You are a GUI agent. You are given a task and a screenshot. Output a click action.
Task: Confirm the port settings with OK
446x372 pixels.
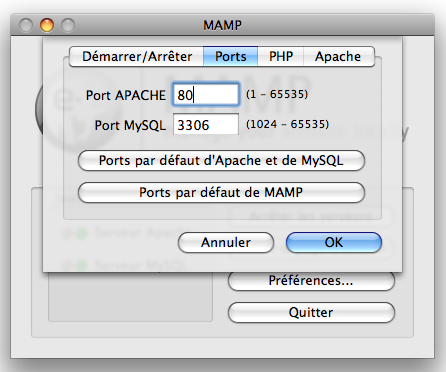(x=334, y=242)
